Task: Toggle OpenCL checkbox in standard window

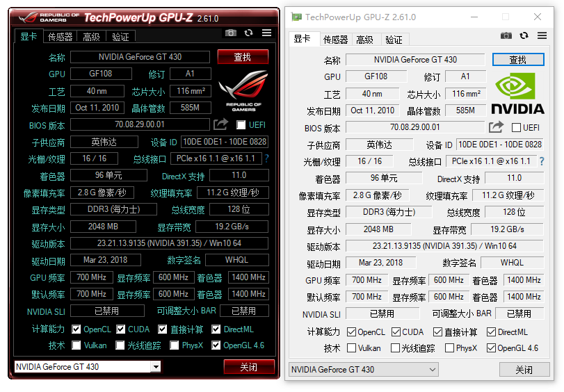Action: tap(351, 332)
